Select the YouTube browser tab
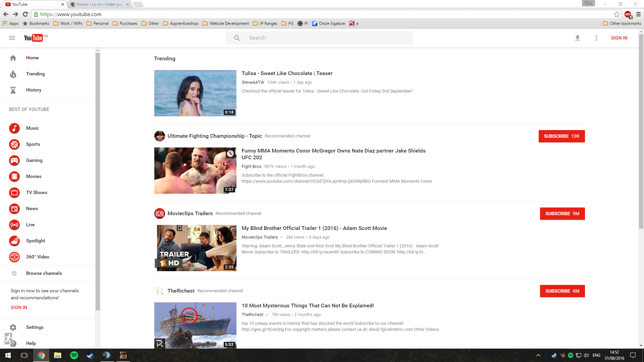This screenshot has width=644, height=362. pos(34,4)
